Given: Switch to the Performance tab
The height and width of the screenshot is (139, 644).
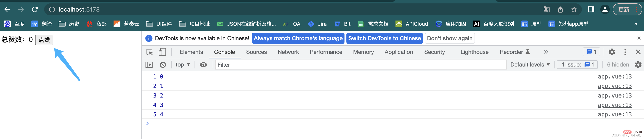Looking at the screenshot, I should [x=326, y=52].
